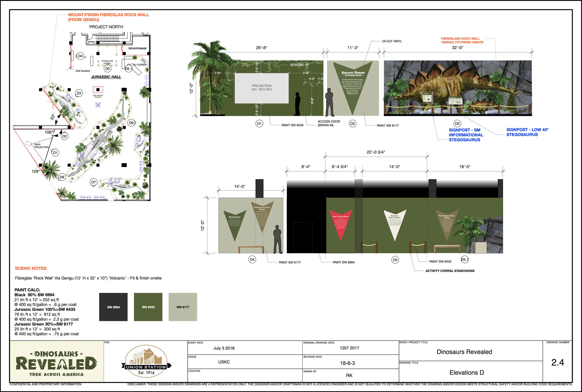Click the Union Station Est. 1914 logo
This screenshot has width=582, height=392.
tap(146, 362)
